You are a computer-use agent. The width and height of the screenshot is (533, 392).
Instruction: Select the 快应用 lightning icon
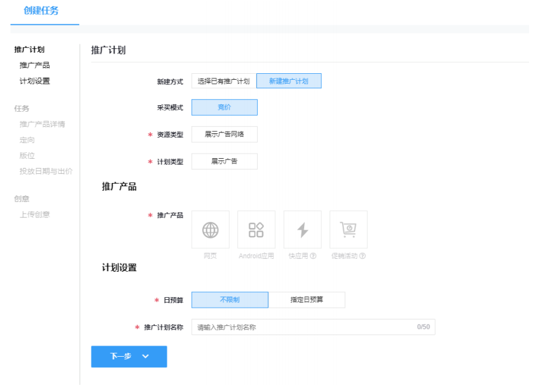(x=301, y=229)
